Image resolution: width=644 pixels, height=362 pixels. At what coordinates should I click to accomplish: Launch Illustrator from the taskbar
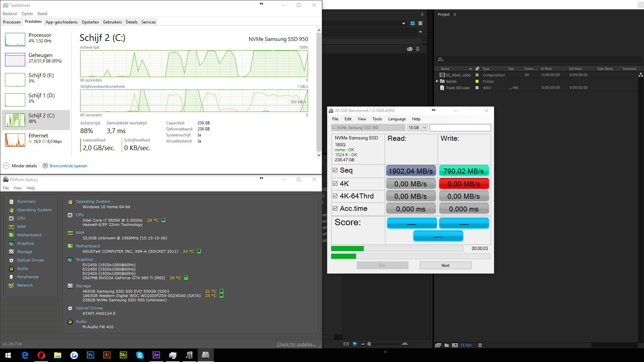tap(107, 355)
